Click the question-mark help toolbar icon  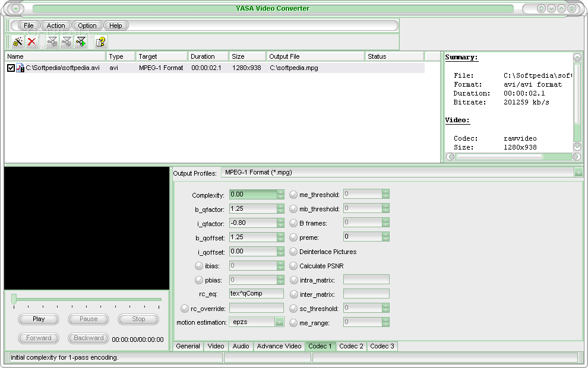[x=100, y=42]
